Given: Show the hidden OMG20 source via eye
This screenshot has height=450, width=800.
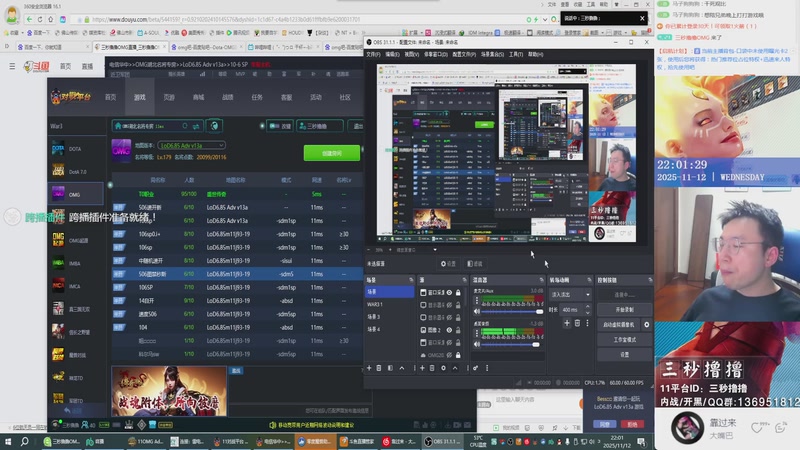Looking at the screenshot, I should (449, 355).
